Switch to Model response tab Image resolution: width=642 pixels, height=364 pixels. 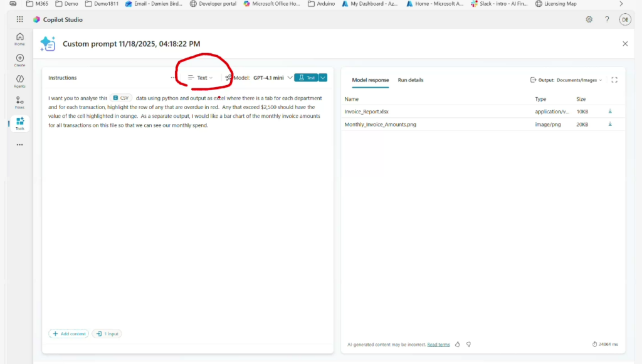(x=370, y=80)
